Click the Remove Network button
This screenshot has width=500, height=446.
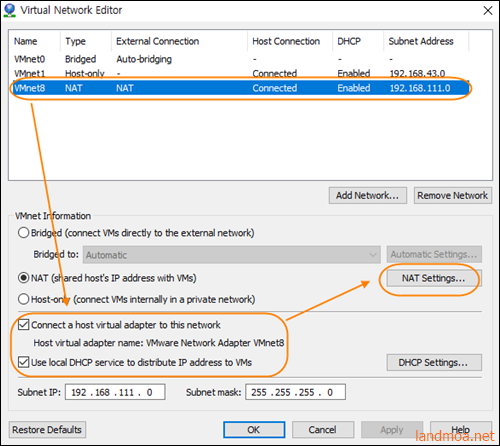(x=453, y=195)
